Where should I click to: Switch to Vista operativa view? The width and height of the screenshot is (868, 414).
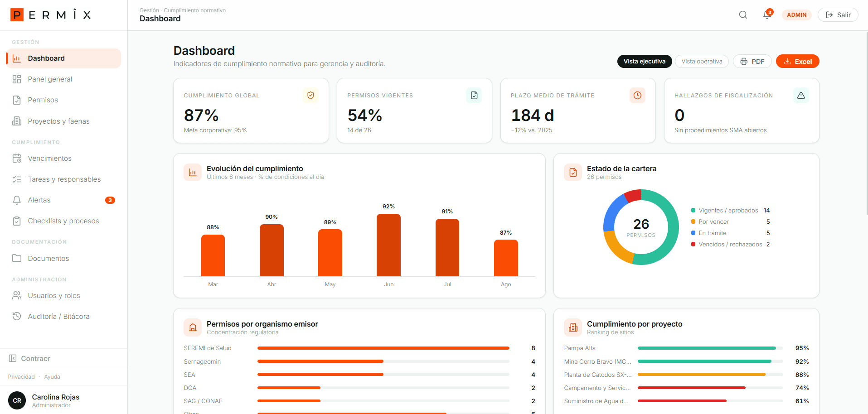[x=702, y=61]
